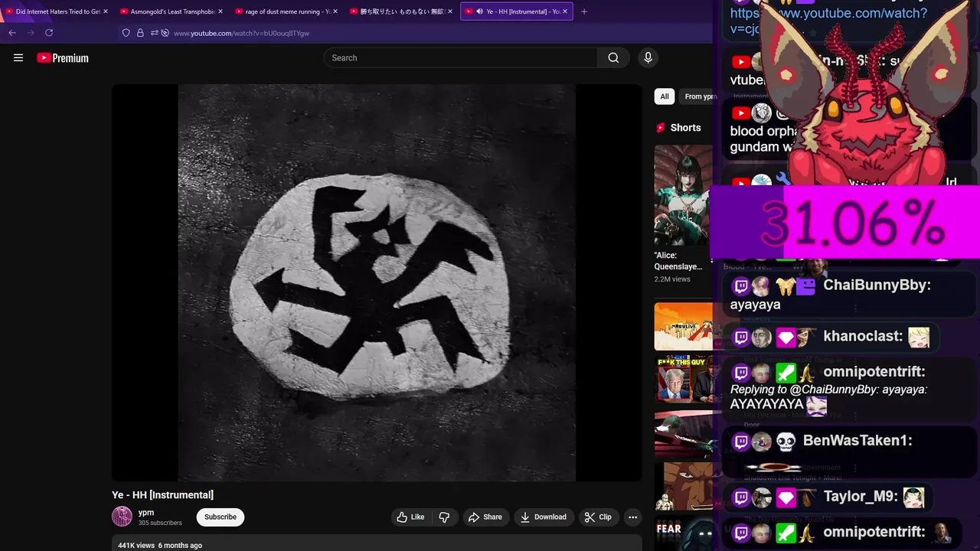Viewport: 980px width, 551px height.
Task: Like the video
Action: (x=410, y=517)
